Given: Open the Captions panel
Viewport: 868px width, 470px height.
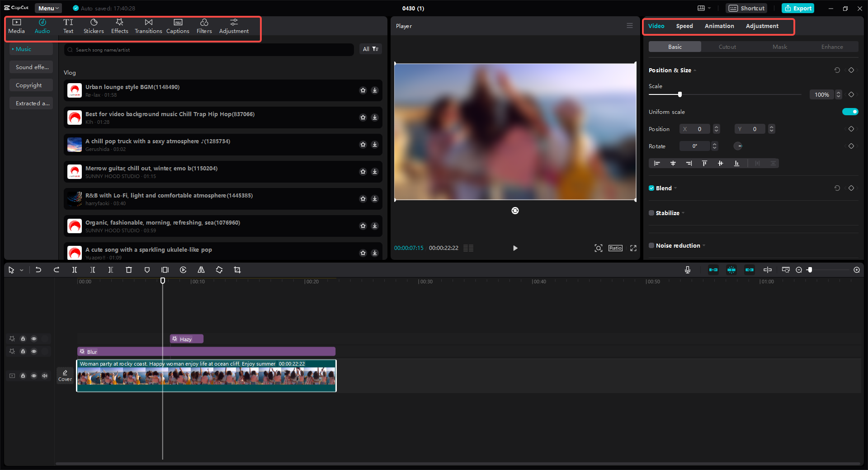Looking at the screenshot, I should click(177, 26).
